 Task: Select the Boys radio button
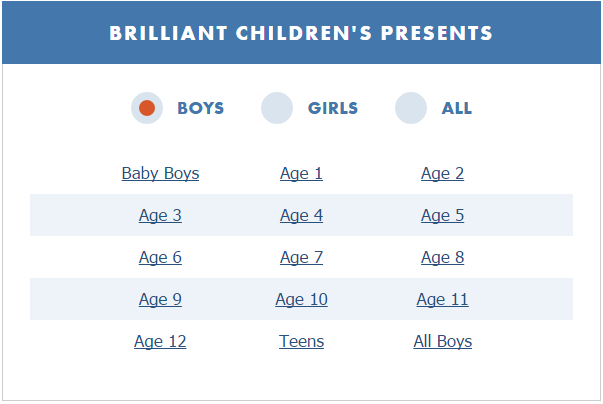[x=147, y=108]
